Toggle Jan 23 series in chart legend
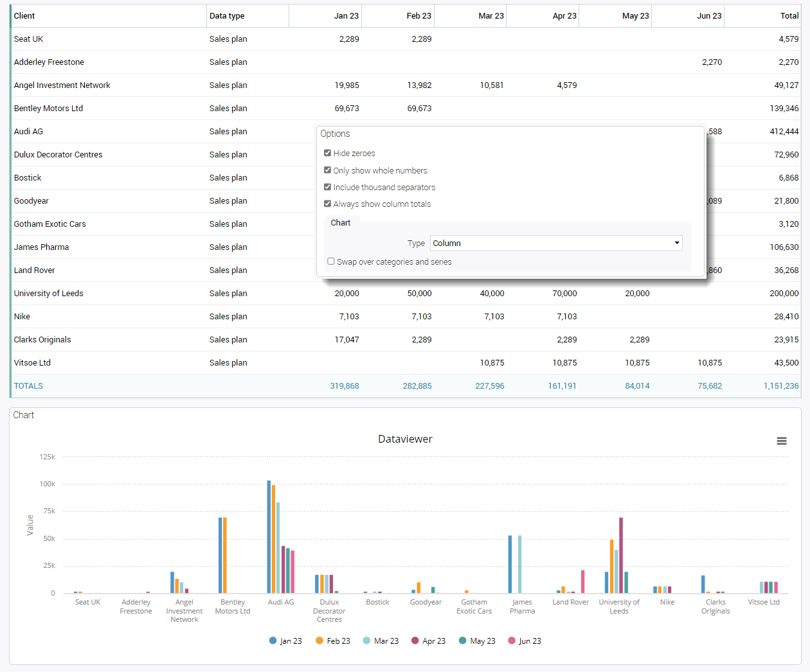This screenshot has height=672, width=810. coord(285,641)
